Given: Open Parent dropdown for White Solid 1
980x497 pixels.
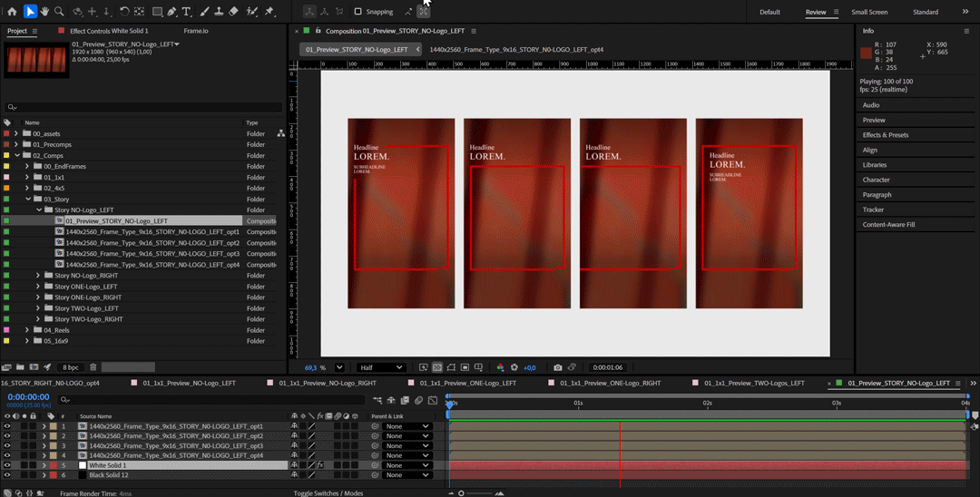Looking at the screenshot, I should (x=407, y=465).
